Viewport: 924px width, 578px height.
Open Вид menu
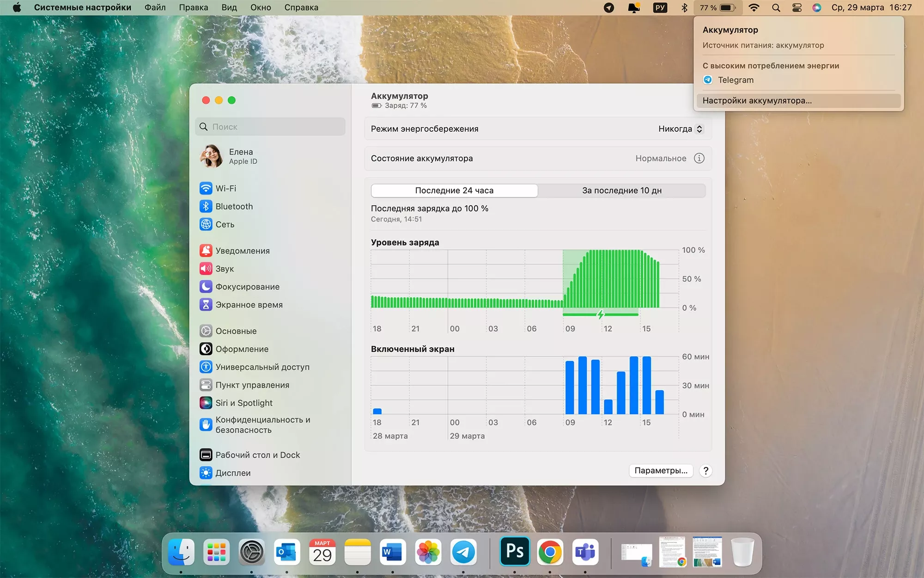[x=229, y=7]
